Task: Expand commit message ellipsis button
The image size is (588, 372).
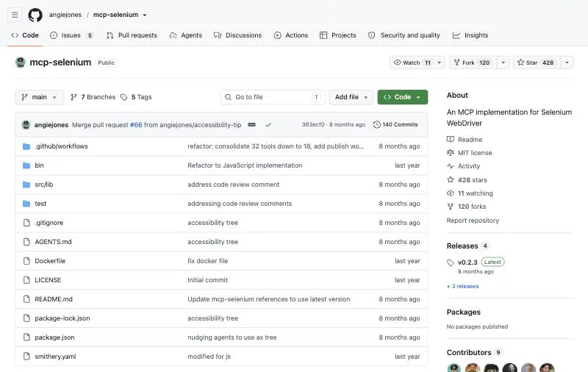Action: click(x=251, y=124)
